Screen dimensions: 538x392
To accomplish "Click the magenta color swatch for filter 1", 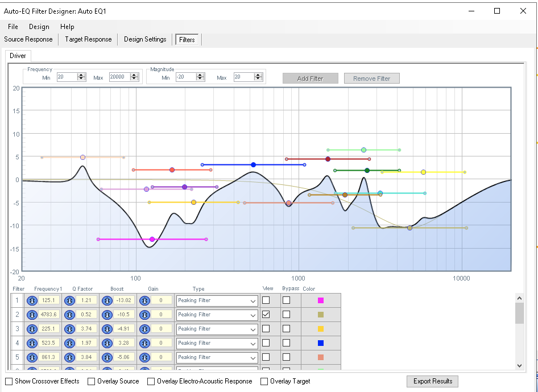I will click(x=321, y=300).
